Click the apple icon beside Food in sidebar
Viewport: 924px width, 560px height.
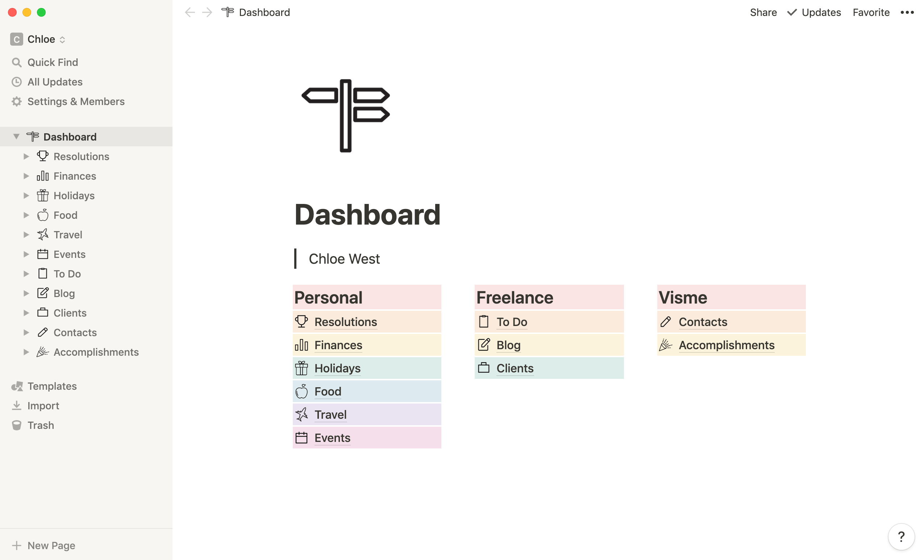point(43,215)
